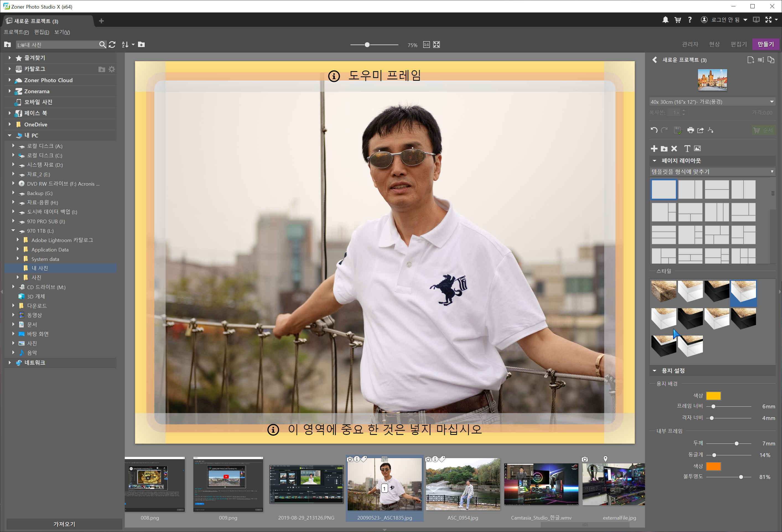Click the add page plus icon
The height and width of the screenshot is (532, 782).
tap(654, 148)
